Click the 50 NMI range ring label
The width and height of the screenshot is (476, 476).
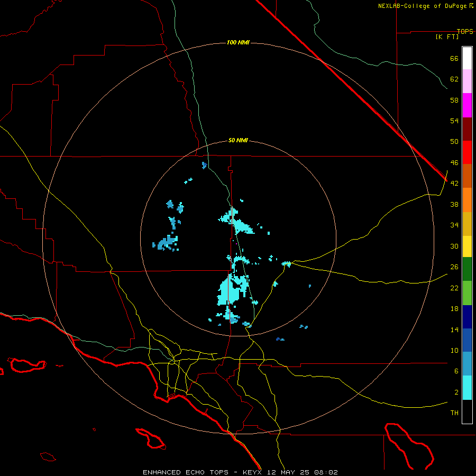coord(238,140)
